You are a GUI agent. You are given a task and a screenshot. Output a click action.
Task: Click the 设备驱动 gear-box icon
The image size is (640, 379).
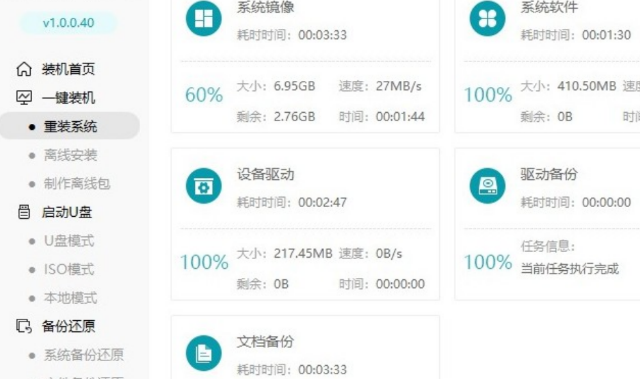[204, 186]
